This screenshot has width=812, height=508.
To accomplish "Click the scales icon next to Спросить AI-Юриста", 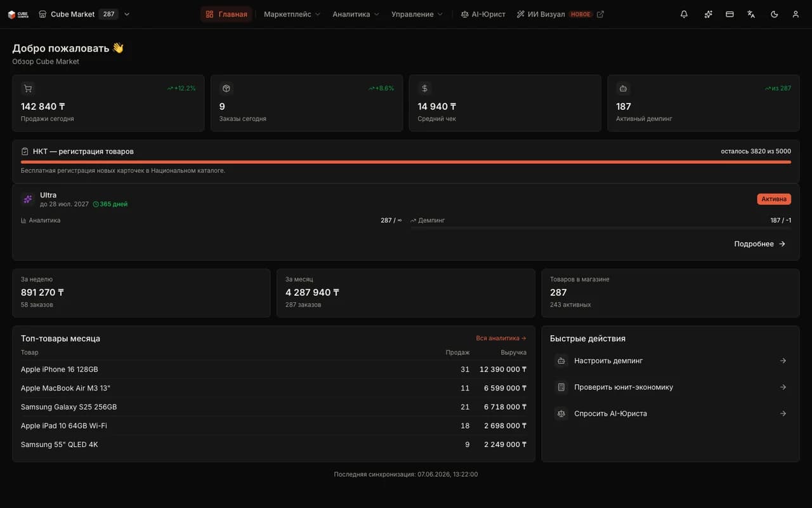I will 561,413.
